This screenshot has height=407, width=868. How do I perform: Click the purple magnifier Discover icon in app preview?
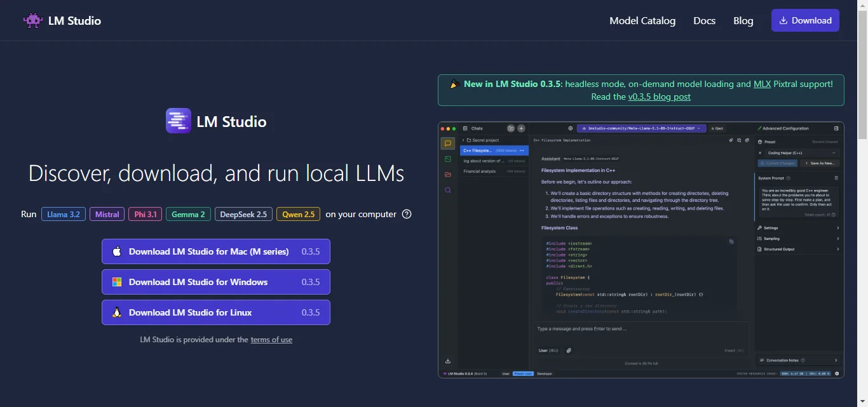[448, 190]
